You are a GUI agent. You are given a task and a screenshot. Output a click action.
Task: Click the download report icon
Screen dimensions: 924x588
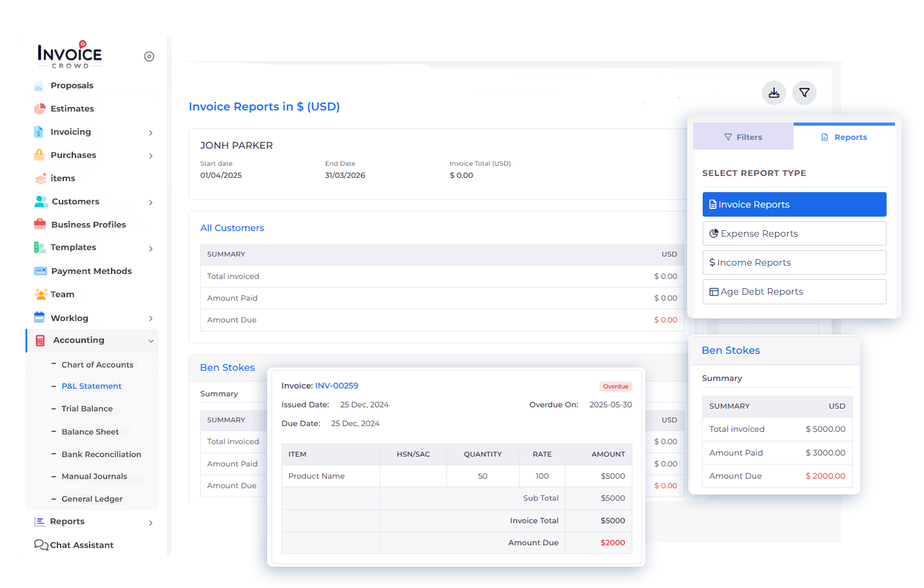(774, 93)
